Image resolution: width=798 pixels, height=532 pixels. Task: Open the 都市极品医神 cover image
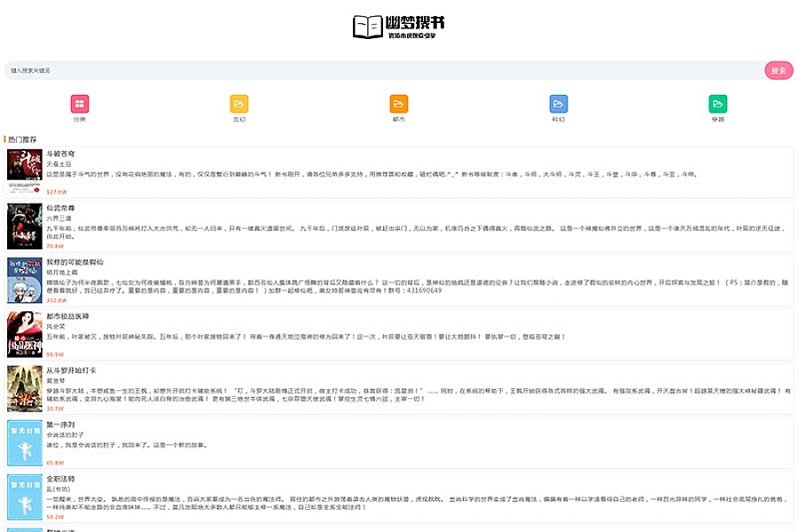click(x=25, y=334)
